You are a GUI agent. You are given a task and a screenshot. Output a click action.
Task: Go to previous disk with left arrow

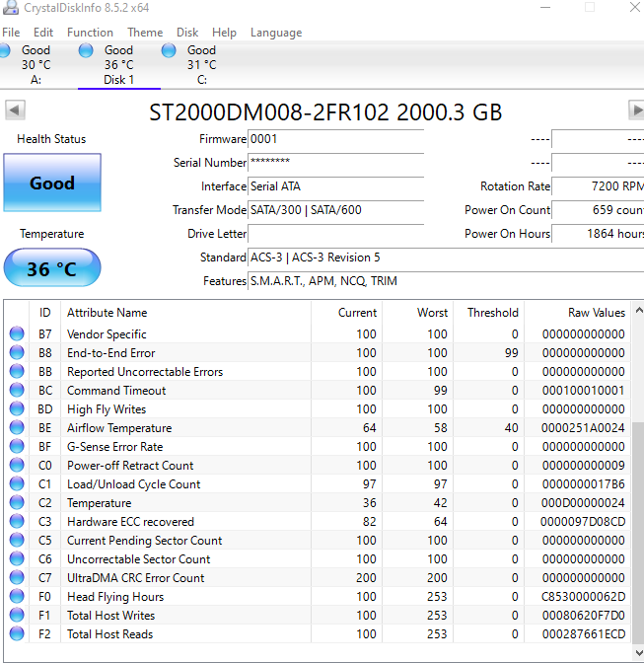15,110
